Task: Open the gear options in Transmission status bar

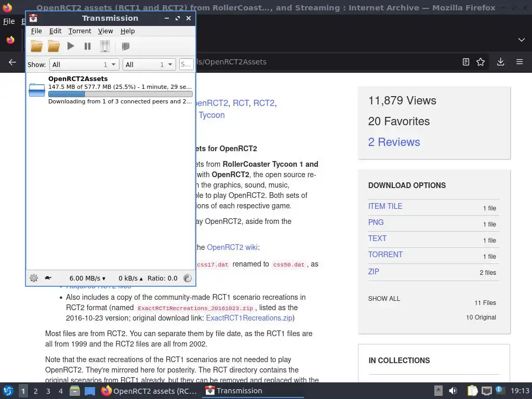Action: 34,278
